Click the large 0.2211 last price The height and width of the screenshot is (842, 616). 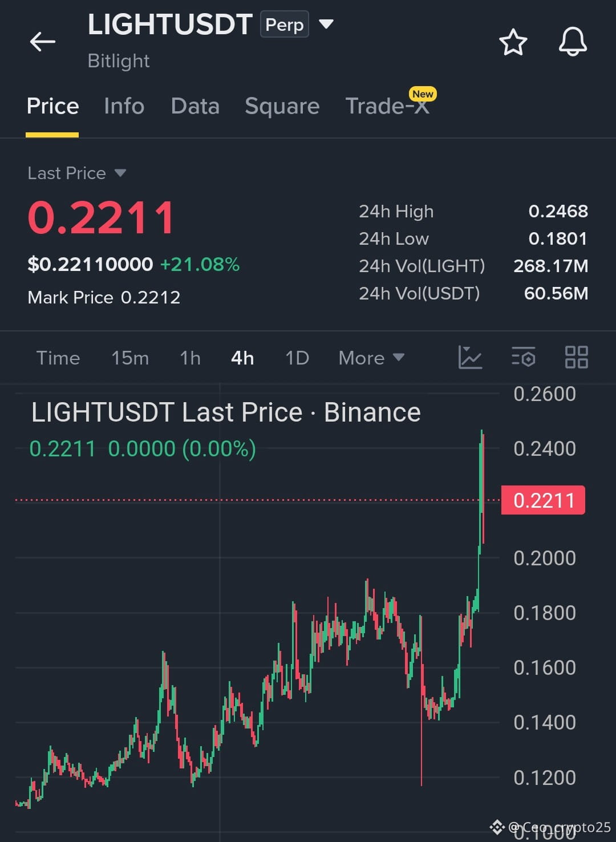102,218
